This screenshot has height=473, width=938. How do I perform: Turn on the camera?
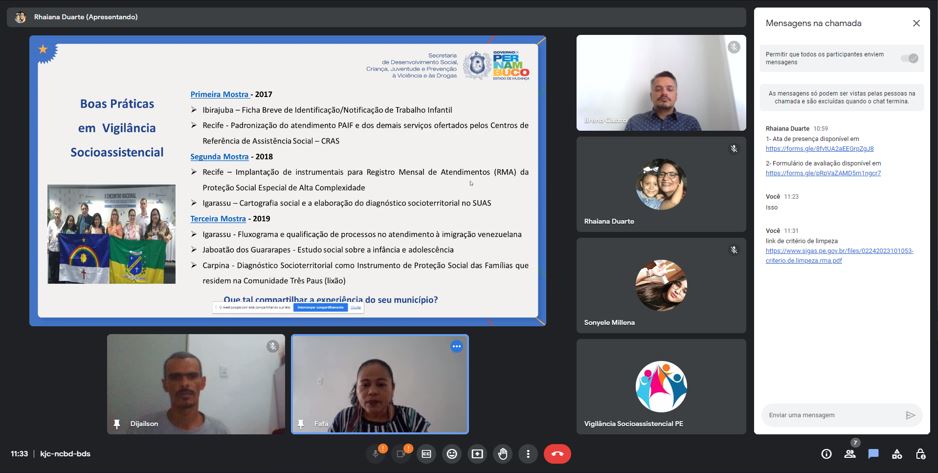401,454
